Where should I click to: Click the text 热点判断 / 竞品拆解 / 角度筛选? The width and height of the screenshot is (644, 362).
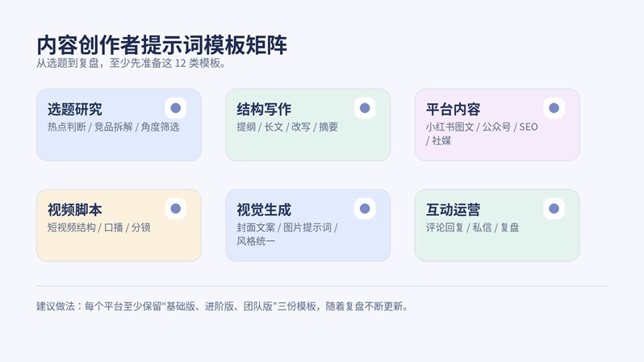(x=113, y=127)
